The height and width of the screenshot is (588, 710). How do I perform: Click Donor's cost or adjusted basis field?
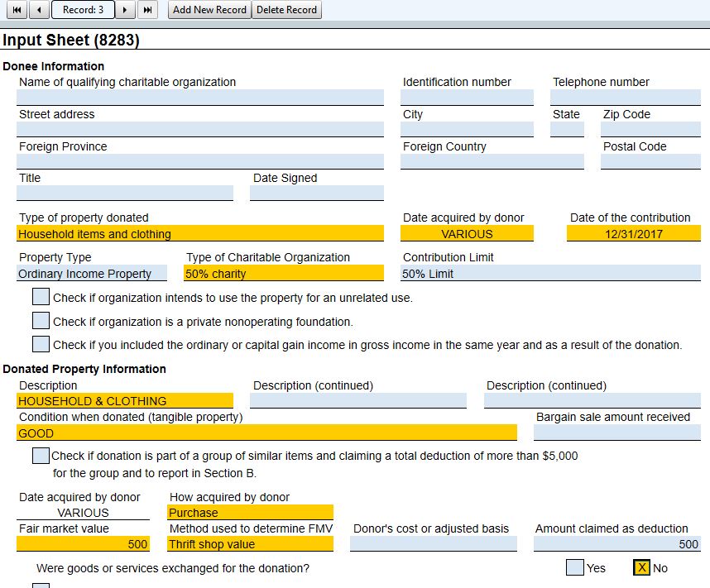coord(434,543)
